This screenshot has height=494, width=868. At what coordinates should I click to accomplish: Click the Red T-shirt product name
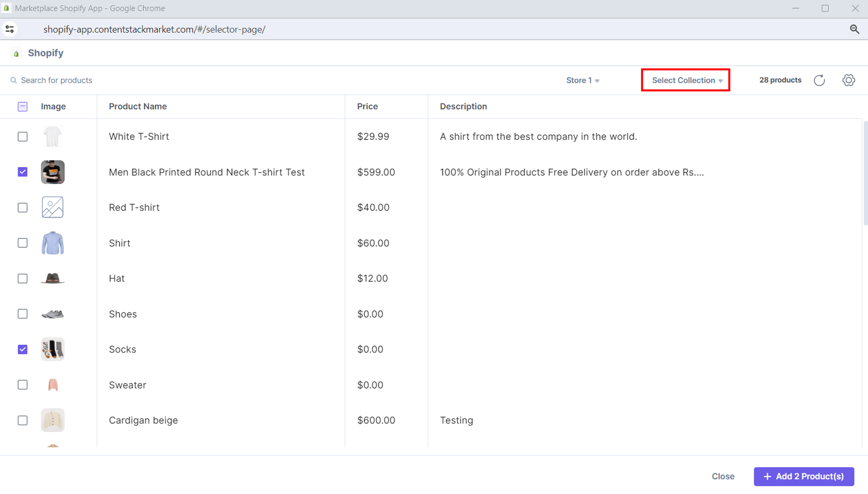(134, 207)
